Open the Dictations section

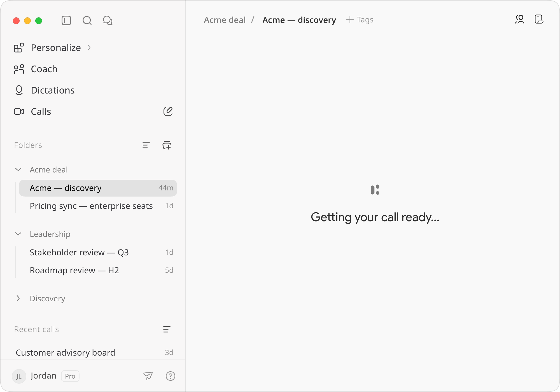tap(53, 90)
